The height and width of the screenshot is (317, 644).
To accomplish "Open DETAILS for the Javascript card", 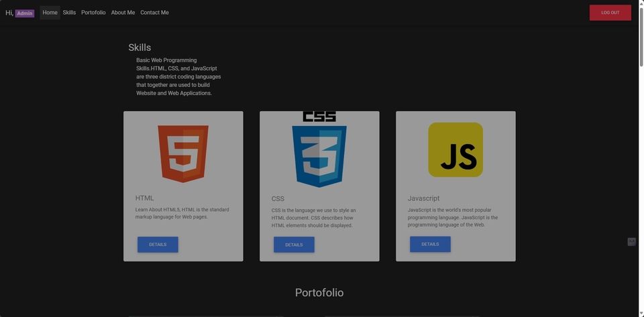I will (x=430, y=245).
